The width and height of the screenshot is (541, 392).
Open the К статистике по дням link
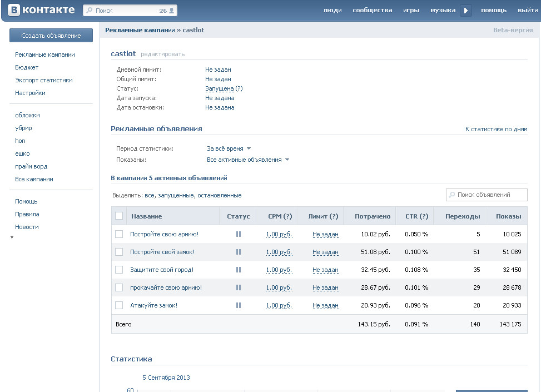[496, 129]
